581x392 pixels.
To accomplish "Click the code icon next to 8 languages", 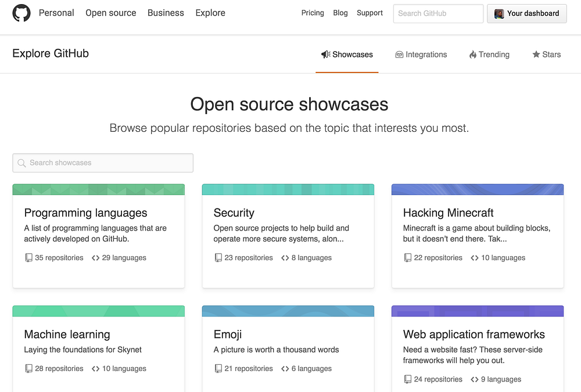I will (x=285, y=258).
